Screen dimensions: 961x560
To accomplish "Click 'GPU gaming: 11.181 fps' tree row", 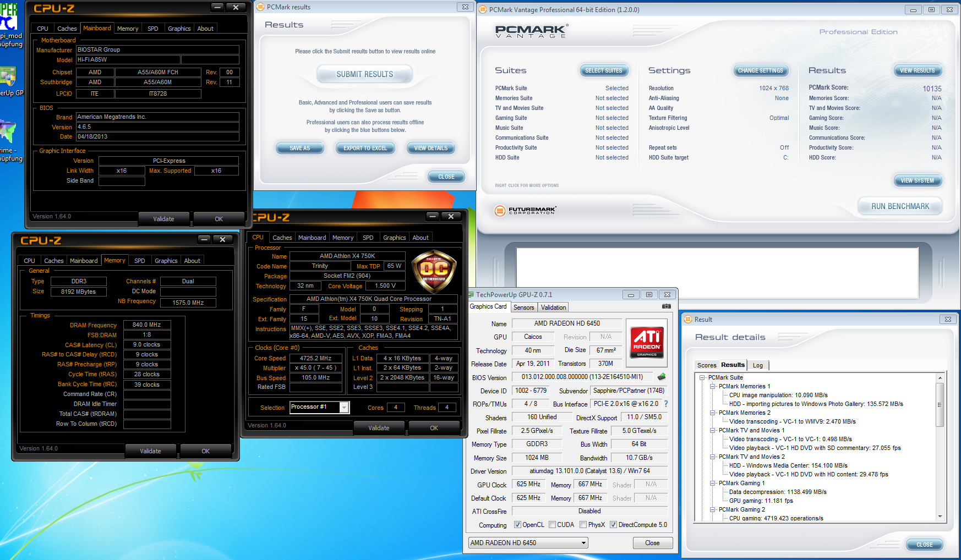I will (761, 501).
